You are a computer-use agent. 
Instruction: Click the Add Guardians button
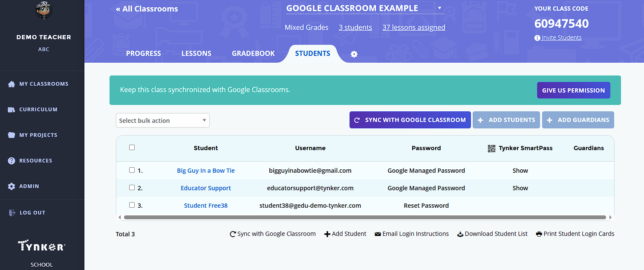578,120
